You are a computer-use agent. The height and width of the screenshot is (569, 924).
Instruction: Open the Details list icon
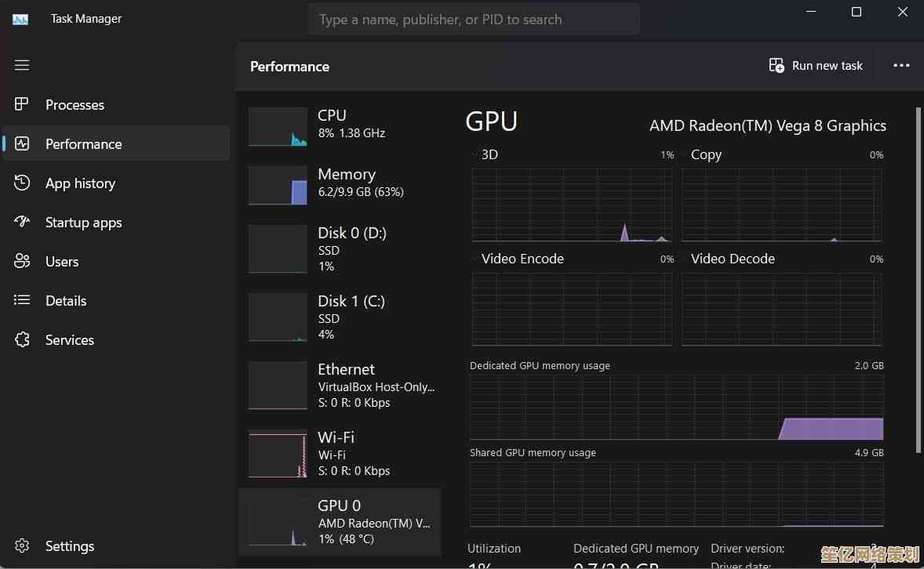click(x=22, y=300)
